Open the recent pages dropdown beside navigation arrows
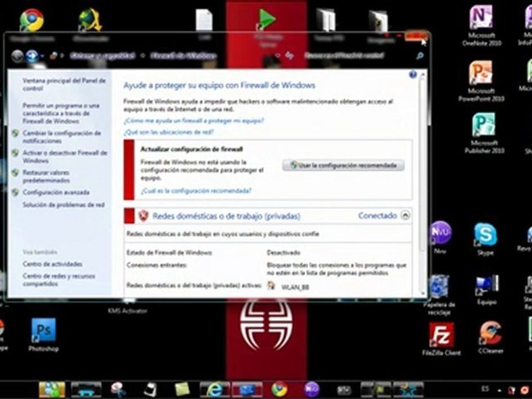Screen dimensions: 532x399 click(x=42, y=57)
